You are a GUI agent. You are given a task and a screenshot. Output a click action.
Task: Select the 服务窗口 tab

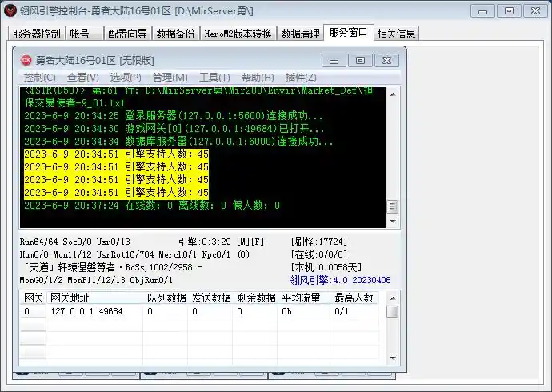pos(348,33)
